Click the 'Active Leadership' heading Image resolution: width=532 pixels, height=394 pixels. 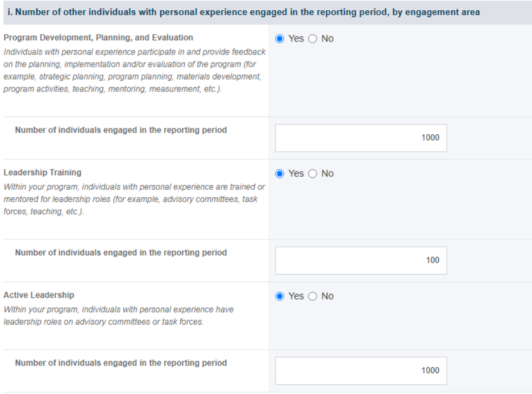coord(39,295)
